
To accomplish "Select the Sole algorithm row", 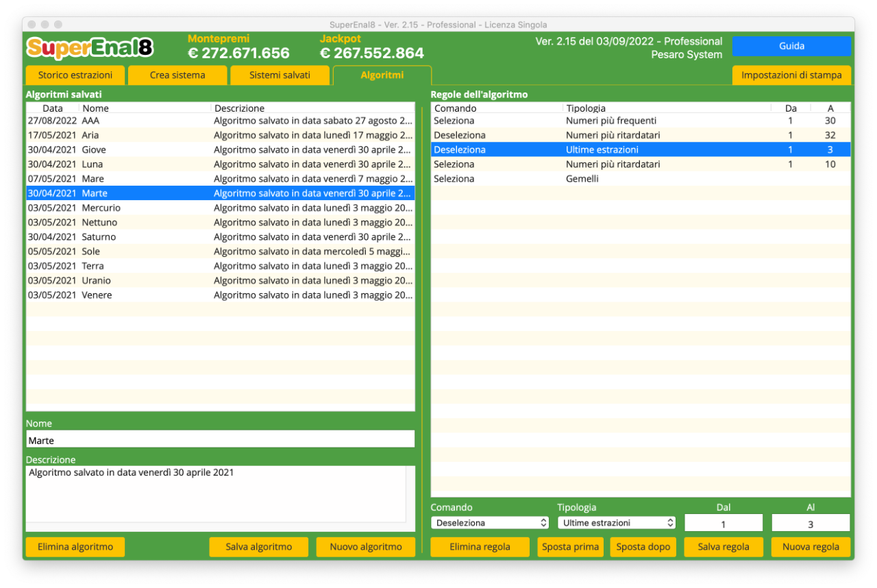I will (x=221, y=252).
